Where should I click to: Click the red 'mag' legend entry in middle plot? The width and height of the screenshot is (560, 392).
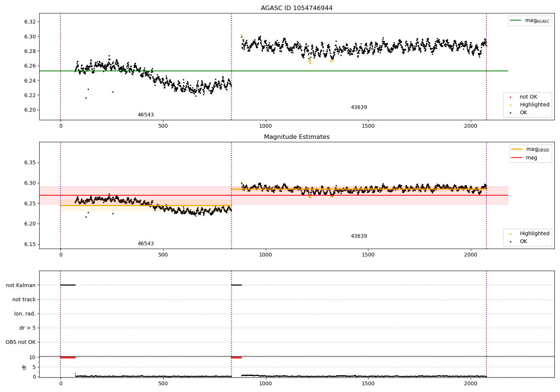(x=525, y=158)
